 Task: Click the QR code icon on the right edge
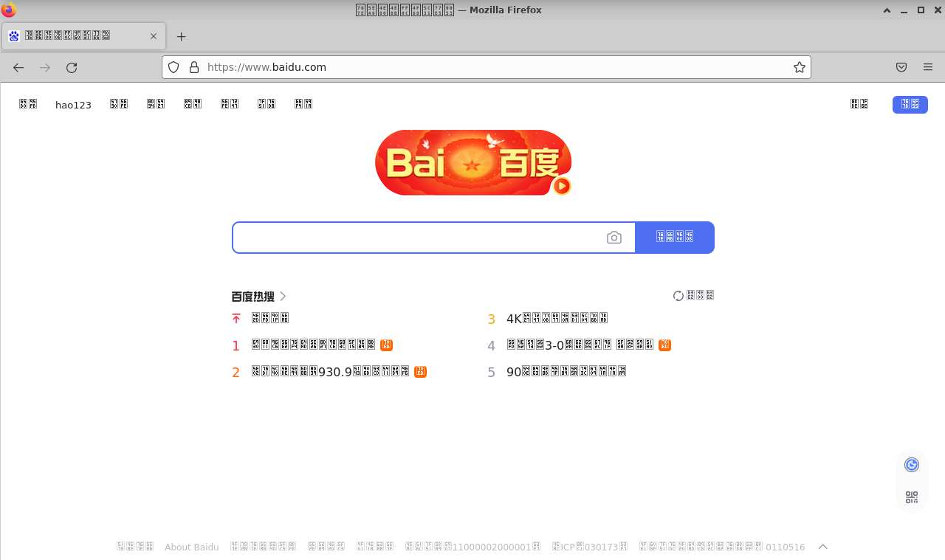pyautogui.click(x=912, y=497)
